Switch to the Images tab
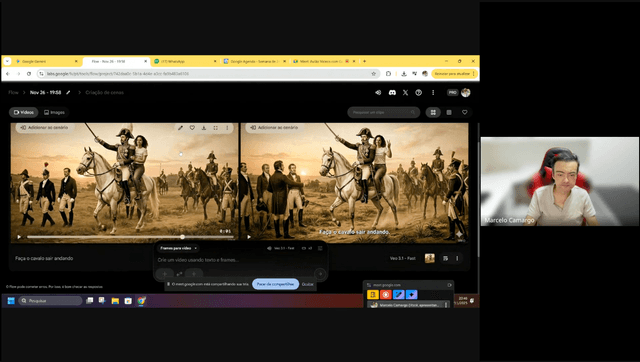The height and width of the screenshot is (362, 640). click(x=54, y=112)
